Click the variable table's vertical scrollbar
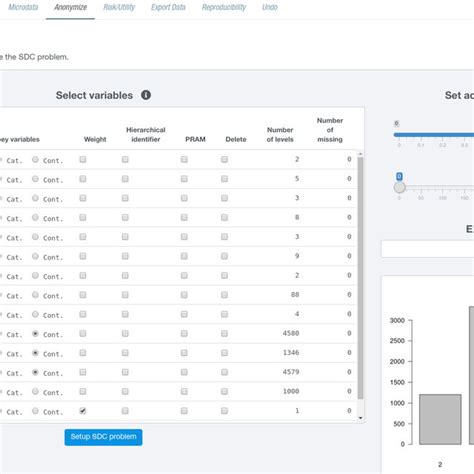 (360, 278)
